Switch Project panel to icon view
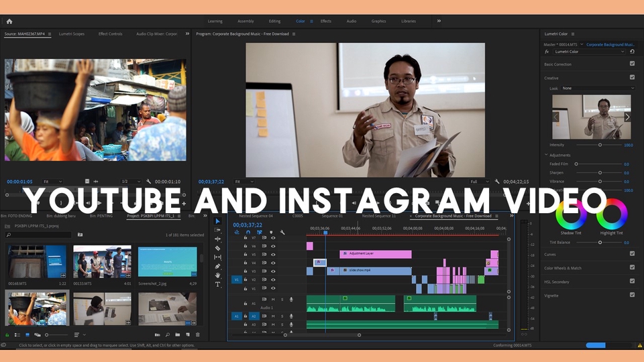 (28, 335)
